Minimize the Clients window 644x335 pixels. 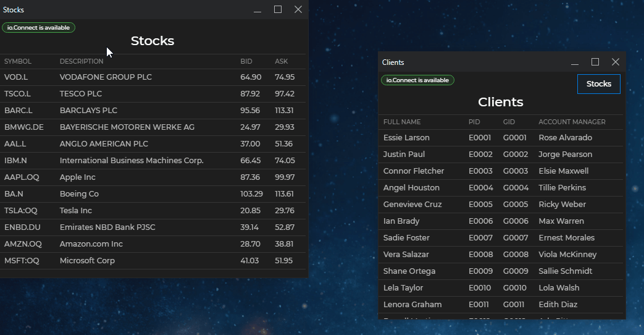[x=575, y=62]
